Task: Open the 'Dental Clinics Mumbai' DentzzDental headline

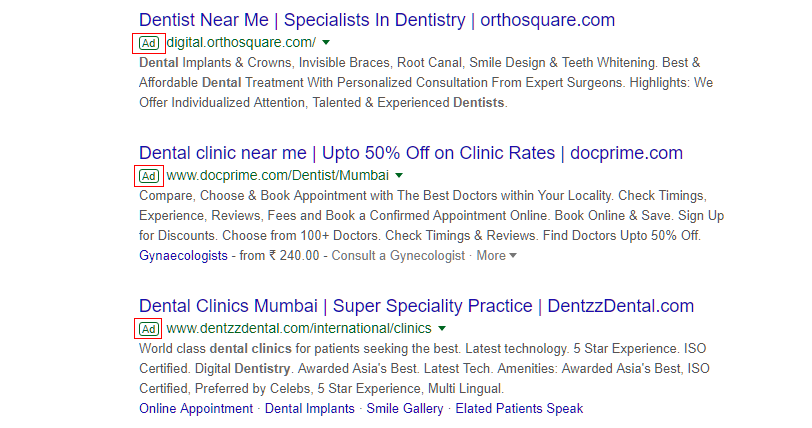Action: point(416,306)
